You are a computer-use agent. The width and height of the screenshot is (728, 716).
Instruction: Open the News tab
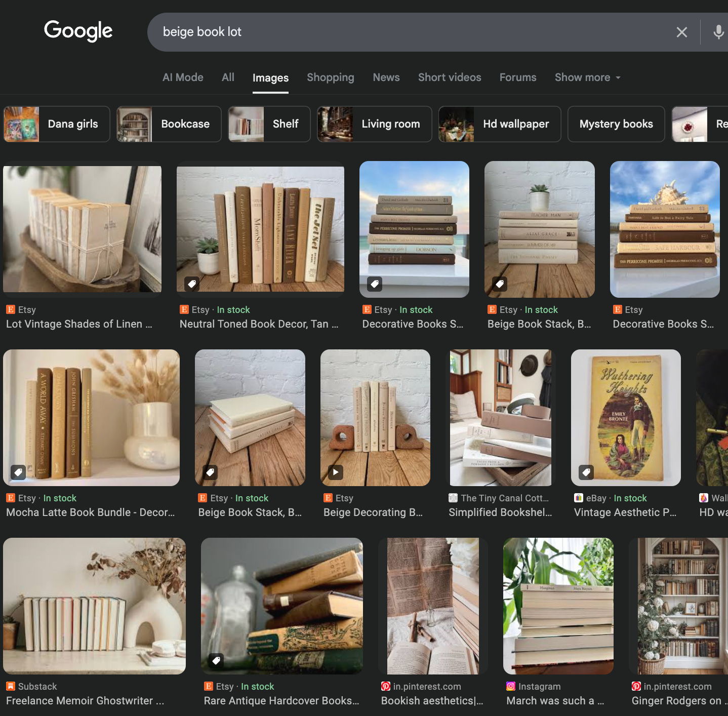pyautogui.click(x=386, y=77)
